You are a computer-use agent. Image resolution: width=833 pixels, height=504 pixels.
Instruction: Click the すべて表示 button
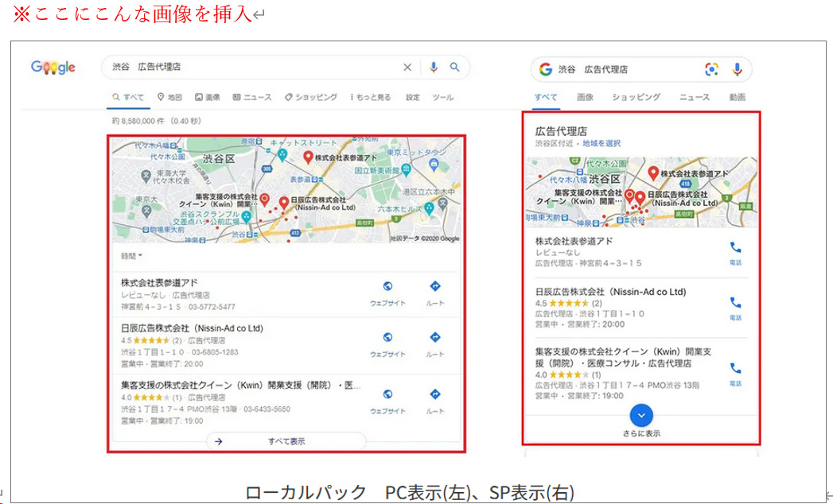(286, 441)
